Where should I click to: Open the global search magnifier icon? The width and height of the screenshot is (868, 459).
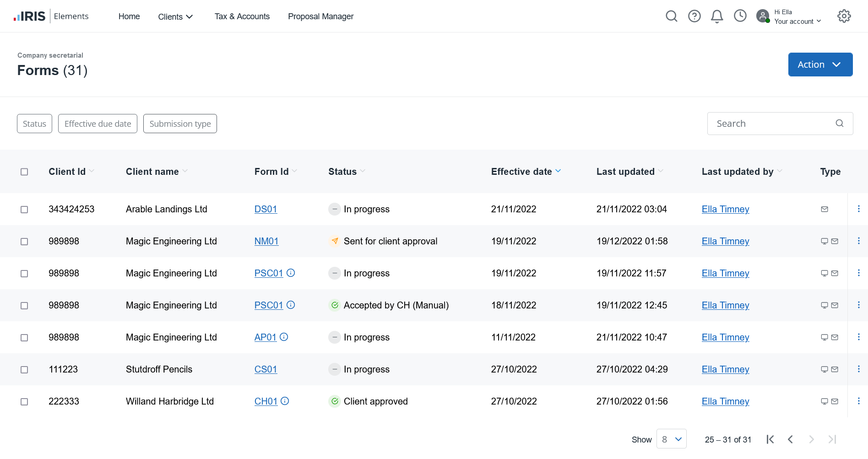671,16
